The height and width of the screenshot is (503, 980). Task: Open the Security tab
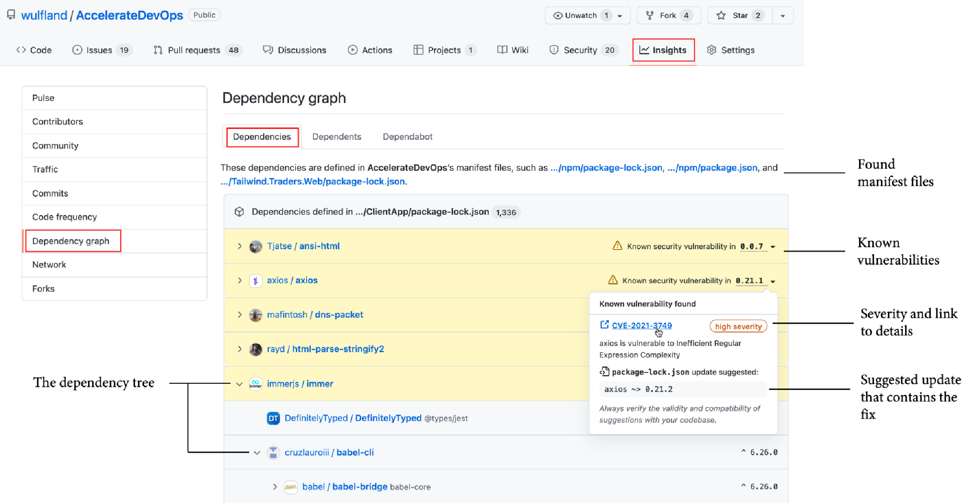coord(584,50)
